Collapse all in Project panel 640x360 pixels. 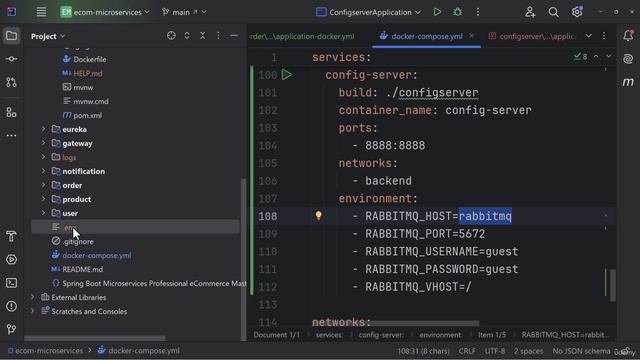click(202, 36)
